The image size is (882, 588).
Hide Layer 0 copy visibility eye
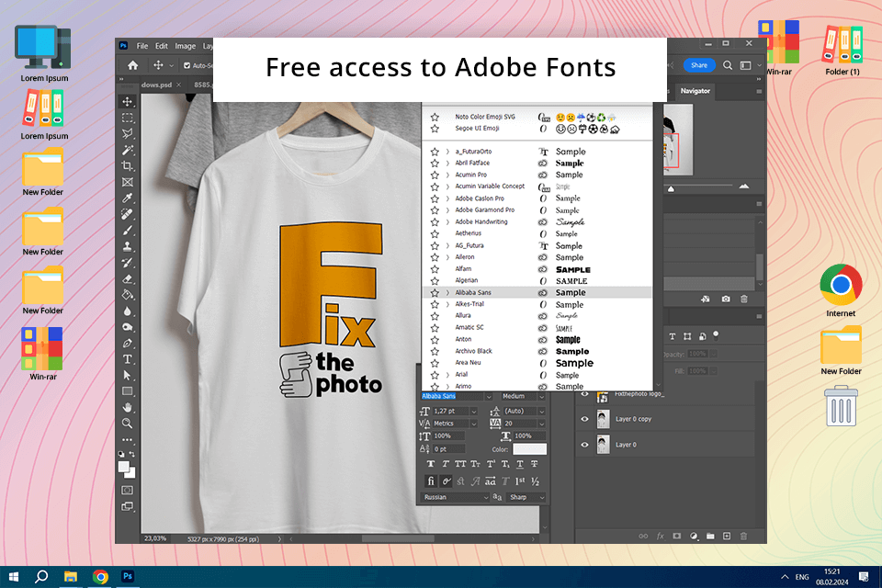click(x=584, y=419)
